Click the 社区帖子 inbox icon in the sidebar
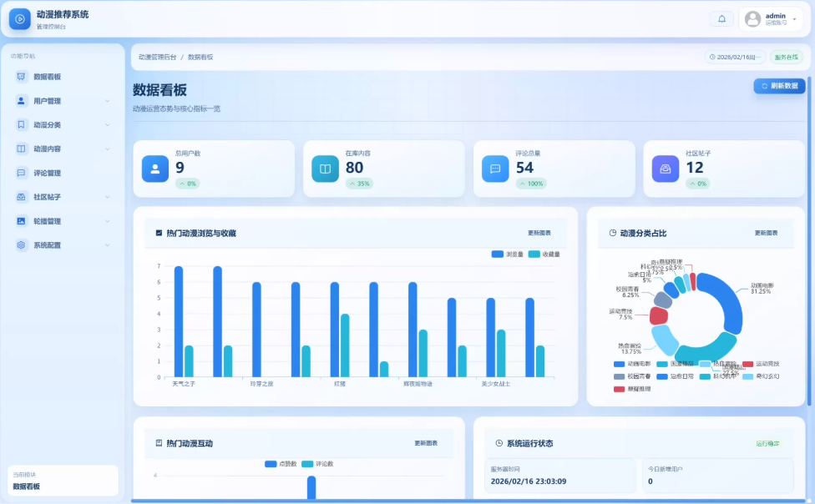 [21, 197]
